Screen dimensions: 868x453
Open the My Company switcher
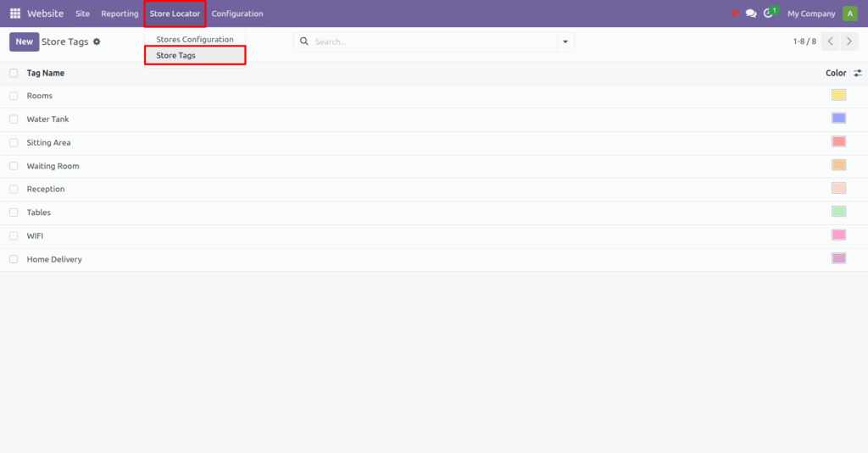tap(811, 14)
